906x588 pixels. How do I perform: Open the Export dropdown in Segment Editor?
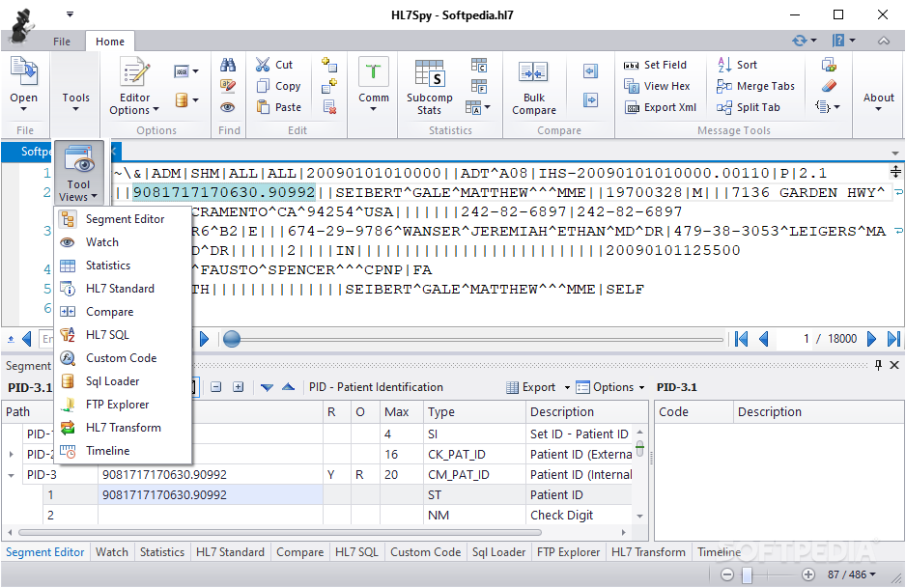point(539,387)
